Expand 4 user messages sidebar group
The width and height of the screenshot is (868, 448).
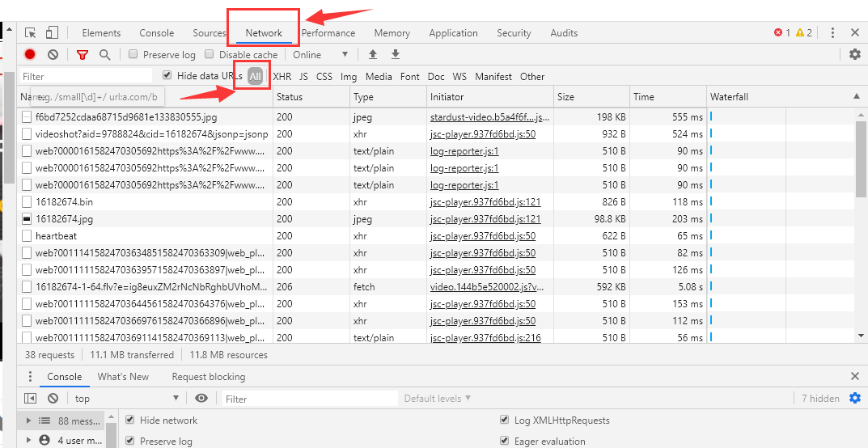coord(29,440)
